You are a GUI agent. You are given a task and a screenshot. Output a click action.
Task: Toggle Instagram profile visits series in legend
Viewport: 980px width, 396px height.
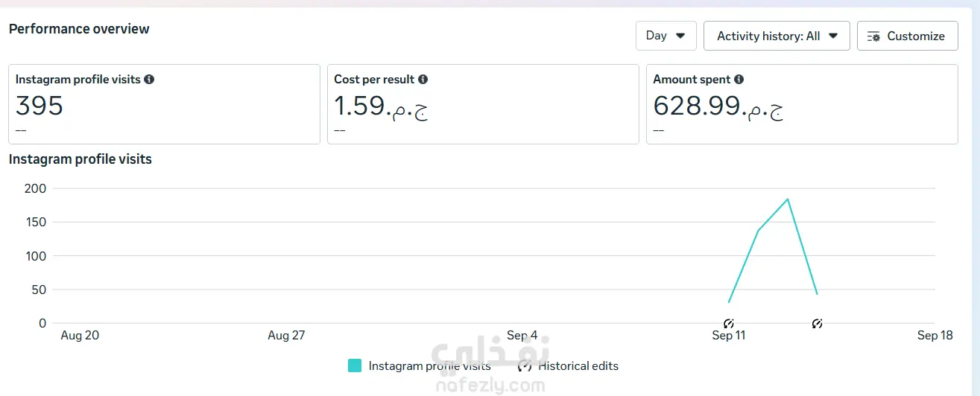click(x=429, y=365)
